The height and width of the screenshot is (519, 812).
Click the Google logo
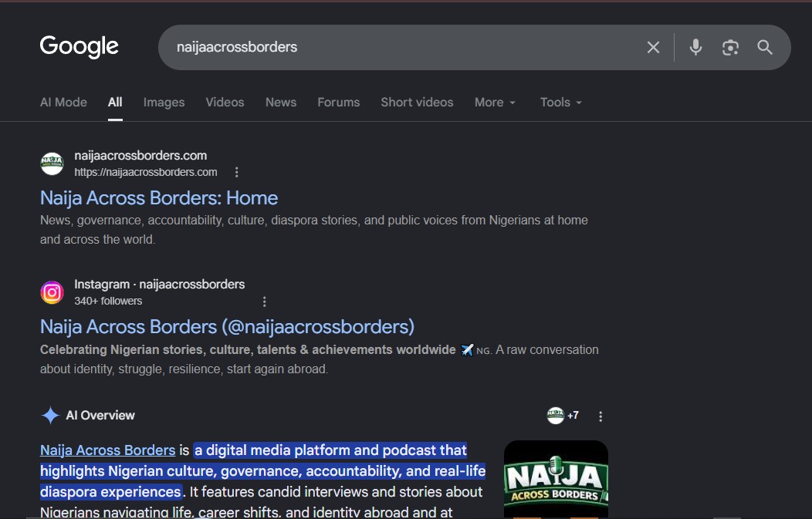(80, 46)
